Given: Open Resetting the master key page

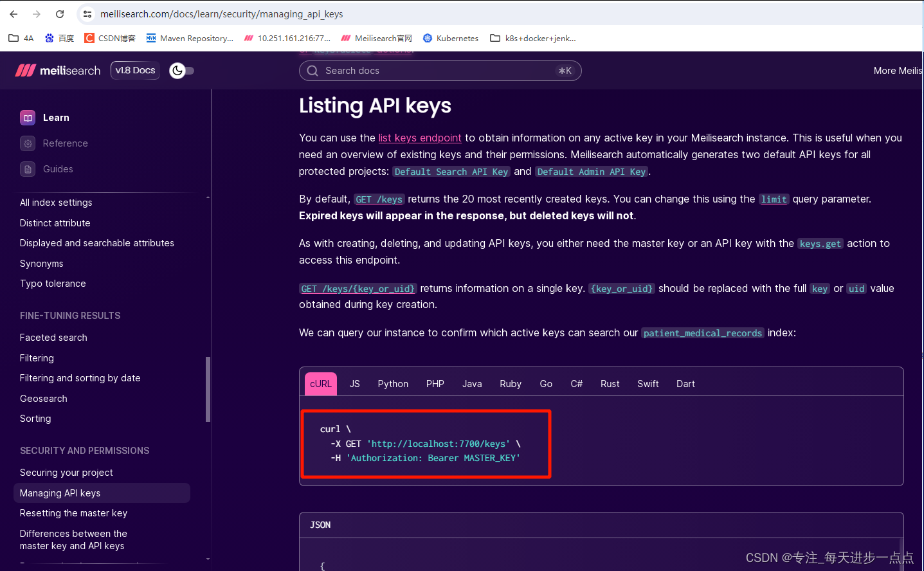Looking at the screenshot, I should click(x=74, y=513).
